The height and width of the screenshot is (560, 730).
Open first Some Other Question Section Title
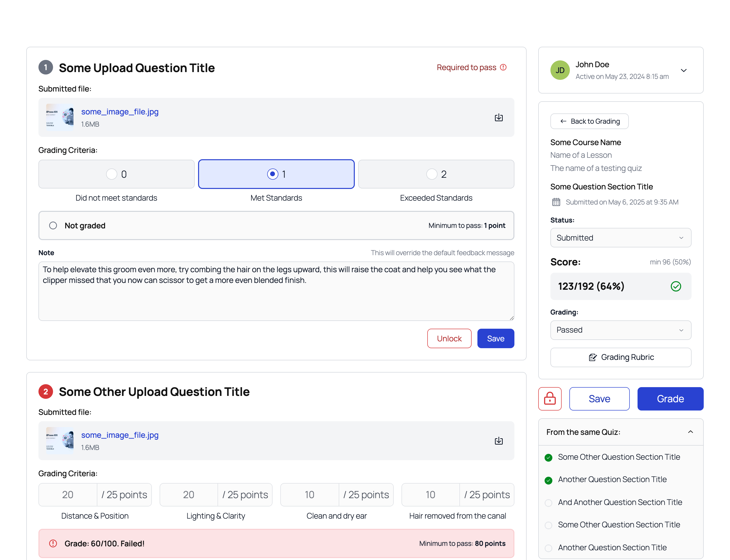[x=619, y=457]
